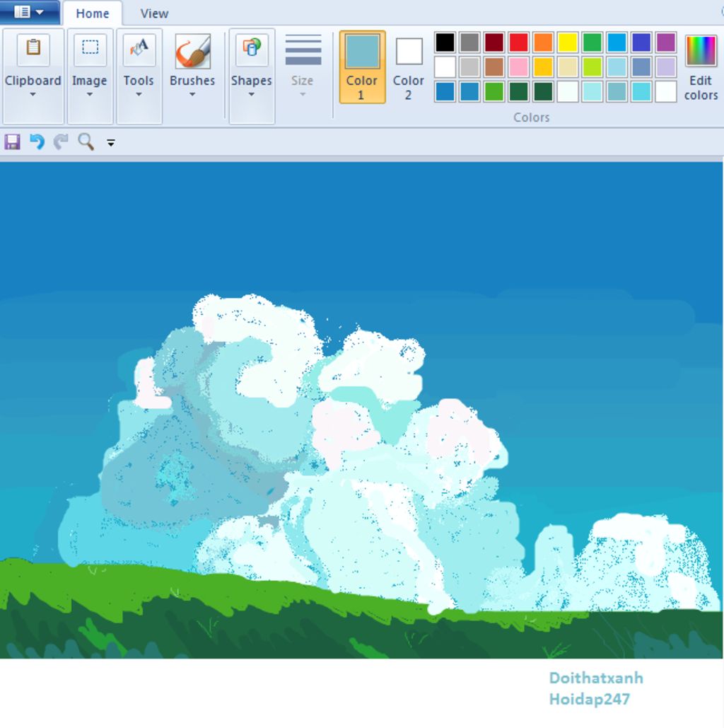Screen dimensions: 724x728
Task: Click the Redo arrow icon
Action: 62,141
